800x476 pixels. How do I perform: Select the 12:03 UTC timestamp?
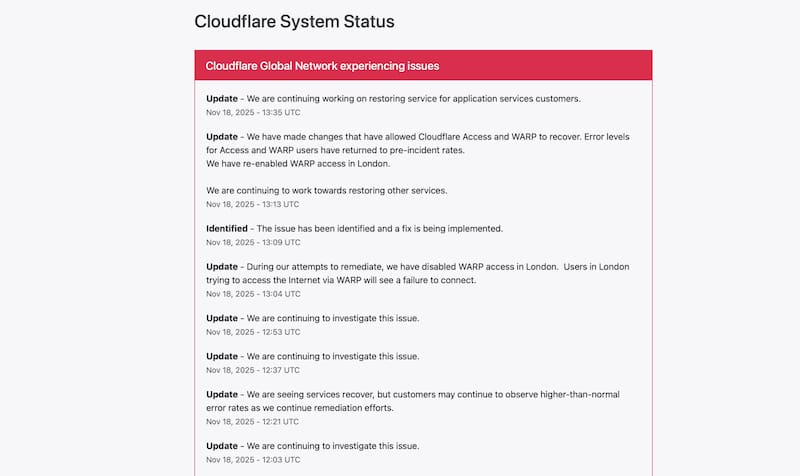(252, 460)
